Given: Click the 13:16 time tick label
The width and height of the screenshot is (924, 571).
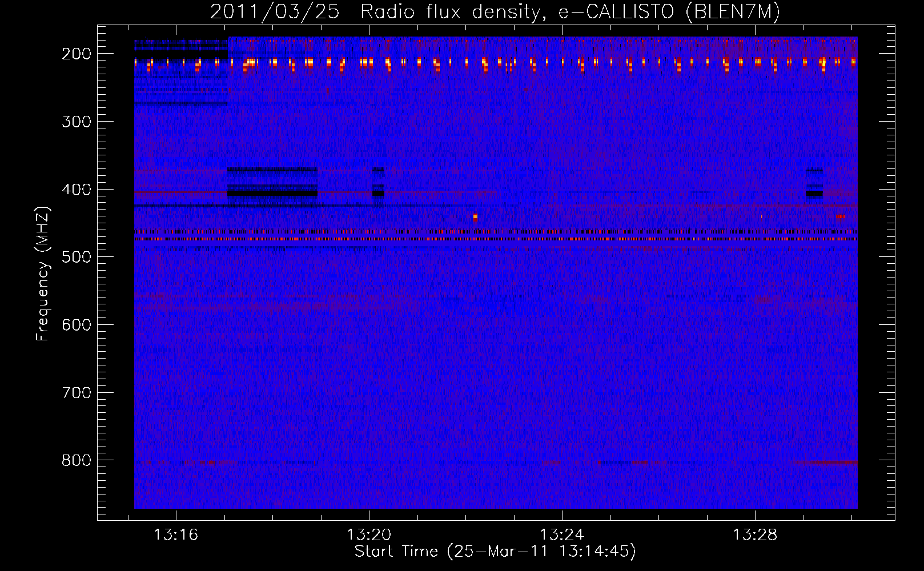Looking at the screenshot, I should [x=176, y=535].
